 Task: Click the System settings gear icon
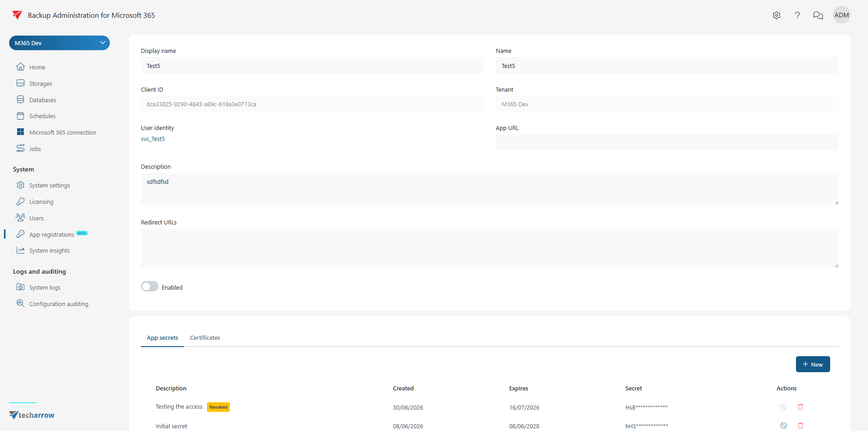click(x=21, y=185)
